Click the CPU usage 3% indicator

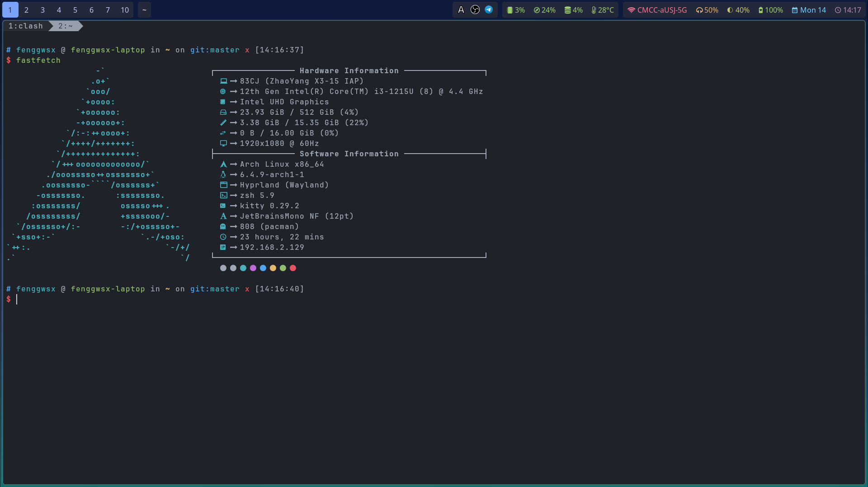click(x=516, y=10)
